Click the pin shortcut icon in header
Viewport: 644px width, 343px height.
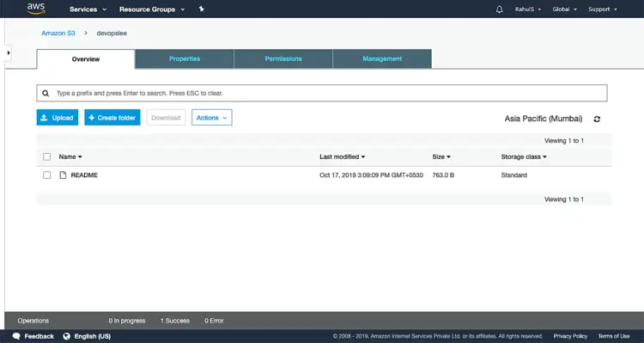coord(201,9)
